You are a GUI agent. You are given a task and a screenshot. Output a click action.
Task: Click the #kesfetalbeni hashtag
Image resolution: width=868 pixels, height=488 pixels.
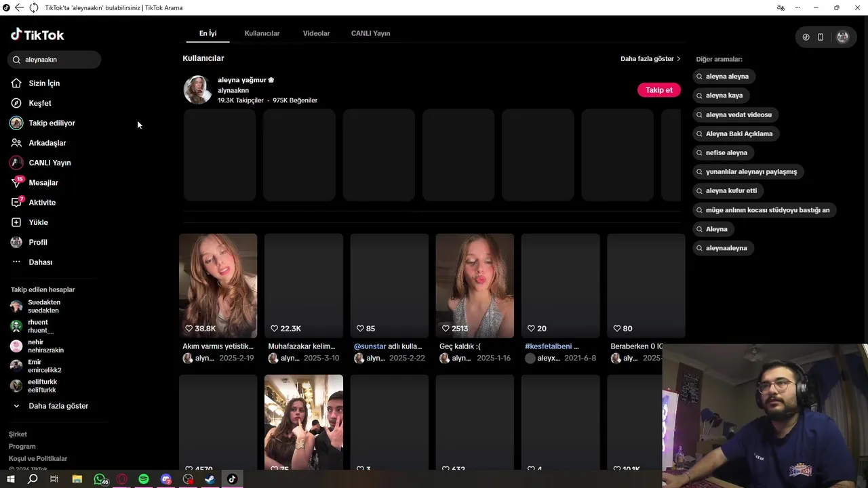click(x=548, y=346)
